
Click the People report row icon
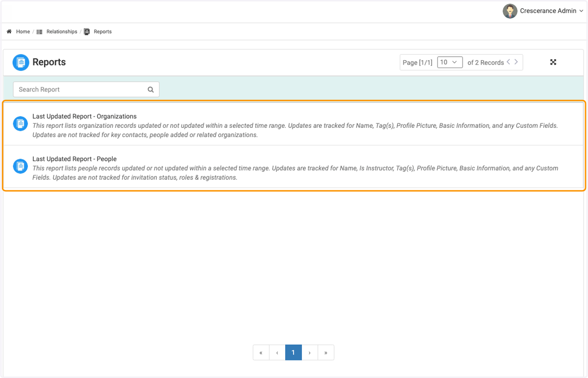click(20, 166)
